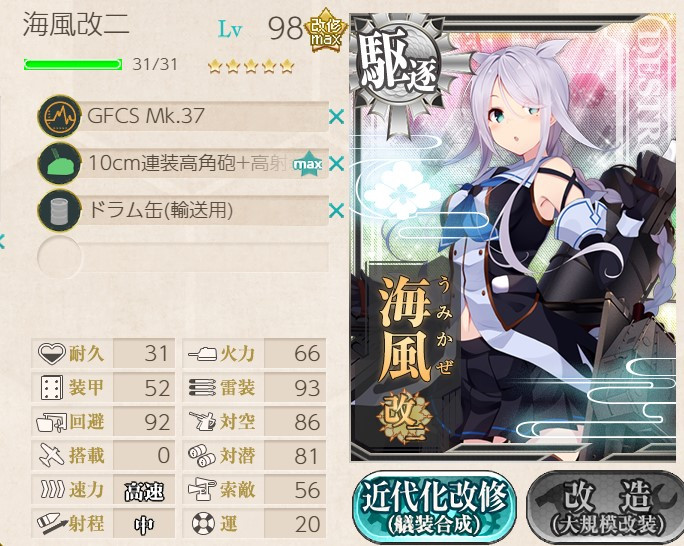Click the 運 lifebuoy luck icon

point(203,523)
